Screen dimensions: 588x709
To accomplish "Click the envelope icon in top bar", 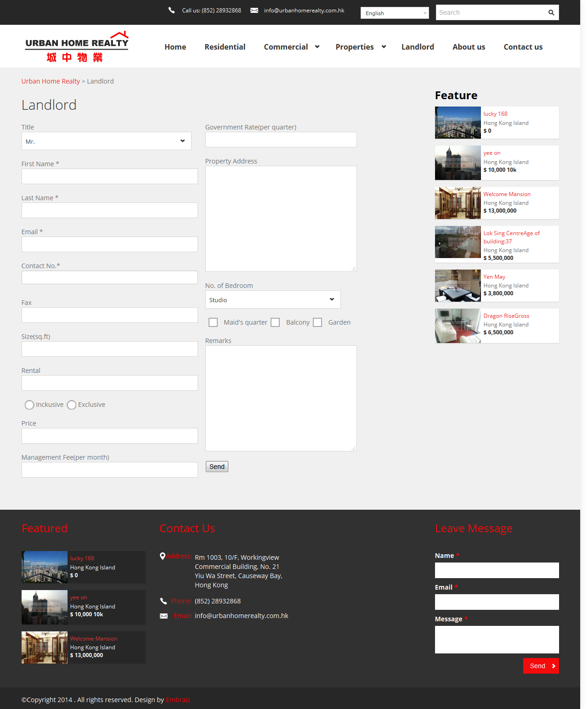I will pos(254,10).
